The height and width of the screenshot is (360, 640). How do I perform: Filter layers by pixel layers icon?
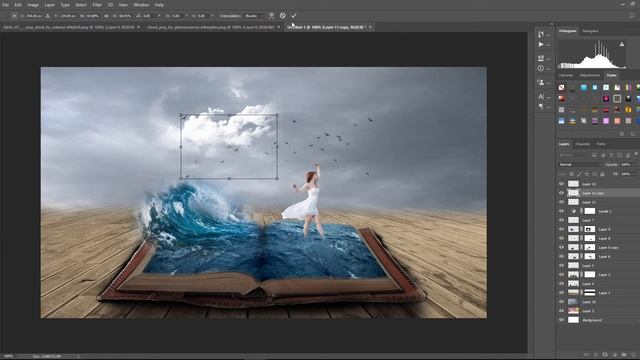(594, 155)
